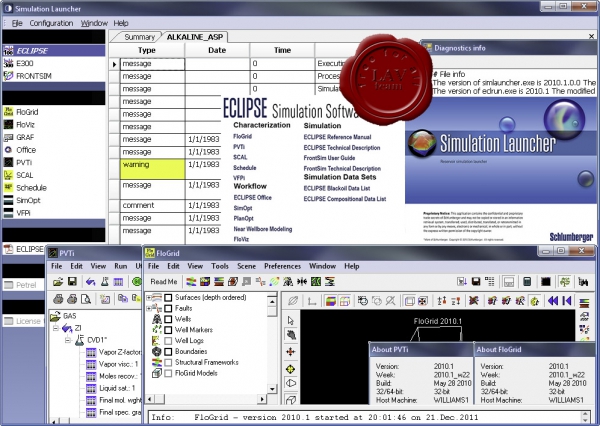
Task: Close the ALKALINE_ASP tab panel with X
Action: click(x=592, y=36)
